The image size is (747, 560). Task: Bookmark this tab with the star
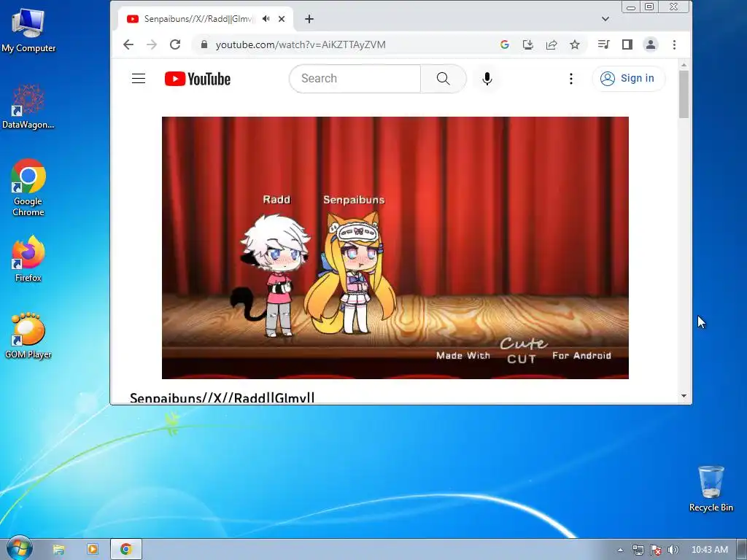pyautogui.click(x=575, y=44)
